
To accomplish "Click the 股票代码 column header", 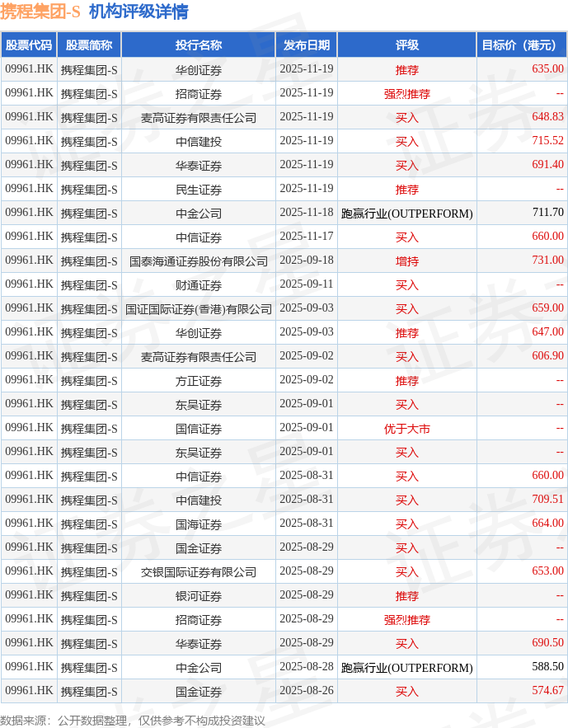I will [x=29, y=45].
